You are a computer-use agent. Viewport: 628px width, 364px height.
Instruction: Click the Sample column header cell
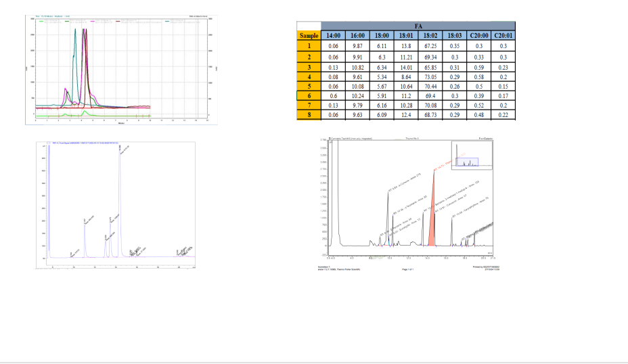tap(308, 35)
